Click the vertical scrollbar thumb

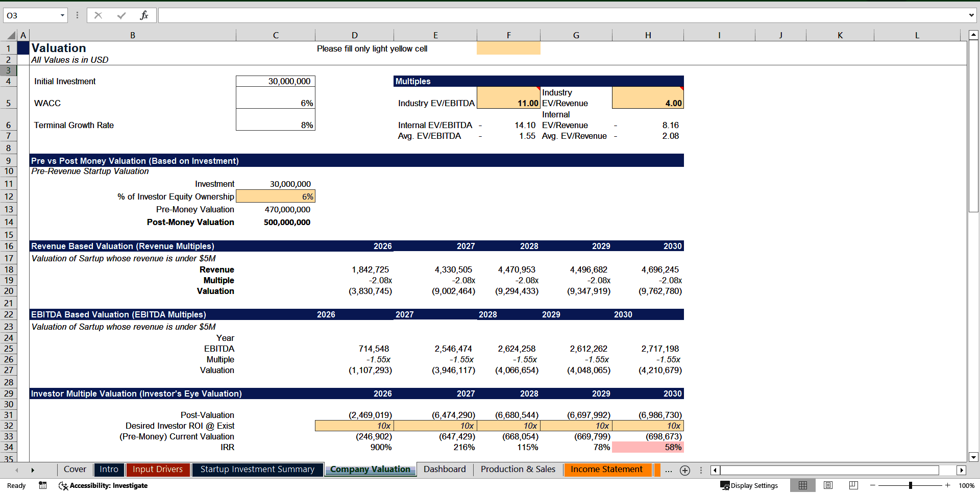tap(973, 127)
